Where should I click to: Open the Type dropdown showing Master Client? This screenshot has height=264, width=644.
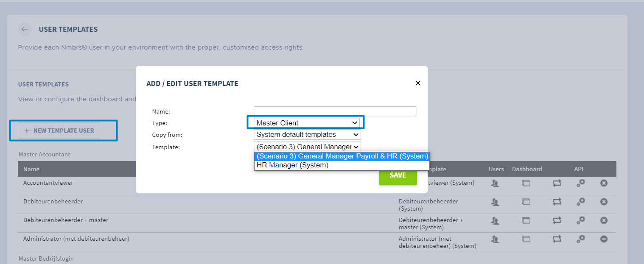coord(307,123)
